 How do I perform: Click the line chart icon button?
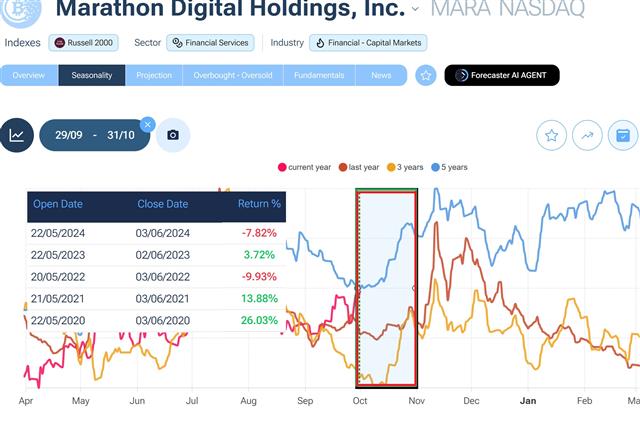click(17, 135)
